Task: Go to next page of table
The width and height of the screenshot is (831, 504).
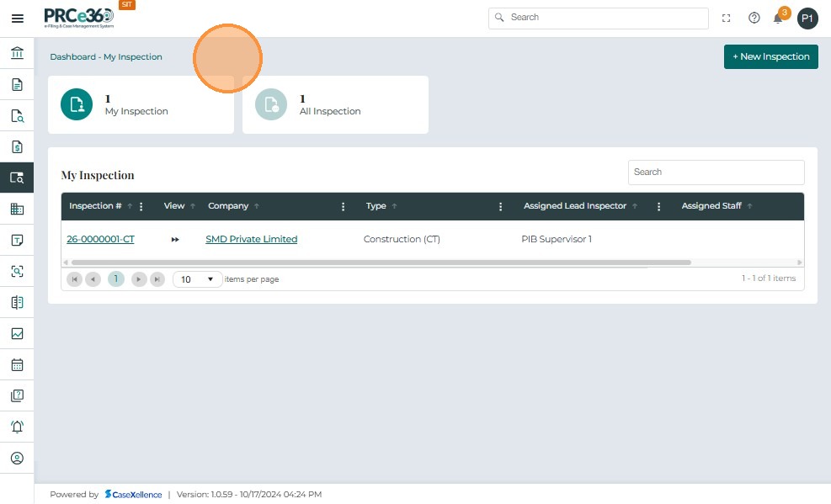Action: (x=139, y=279)
